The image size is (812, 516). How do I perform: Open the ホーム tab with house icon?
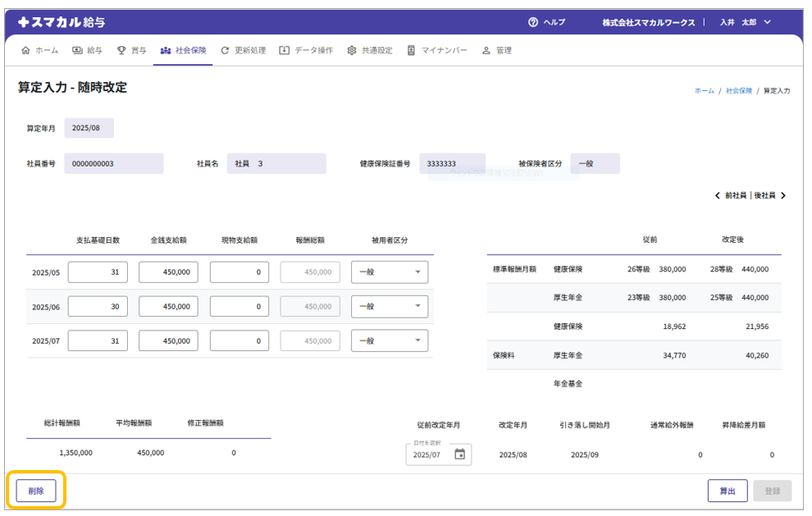click(x=39, y=50)
